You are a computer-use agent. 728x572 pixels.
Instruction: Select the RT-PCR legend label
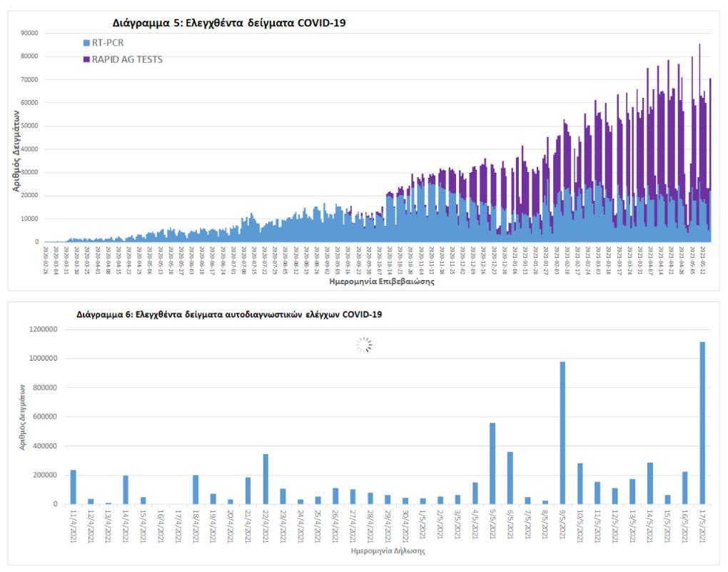(x=108, y=44)
